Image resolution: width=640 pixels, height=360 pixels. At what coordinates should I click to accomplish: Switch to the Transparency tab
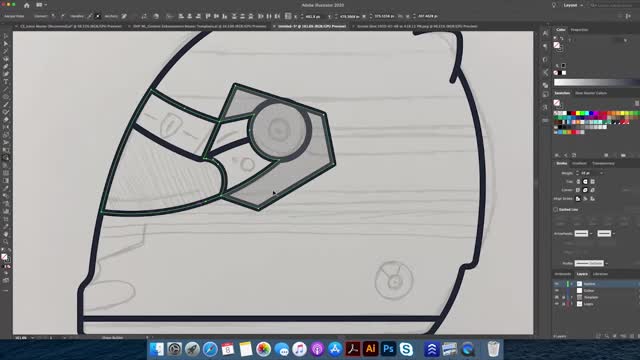(x=603, y=163)
